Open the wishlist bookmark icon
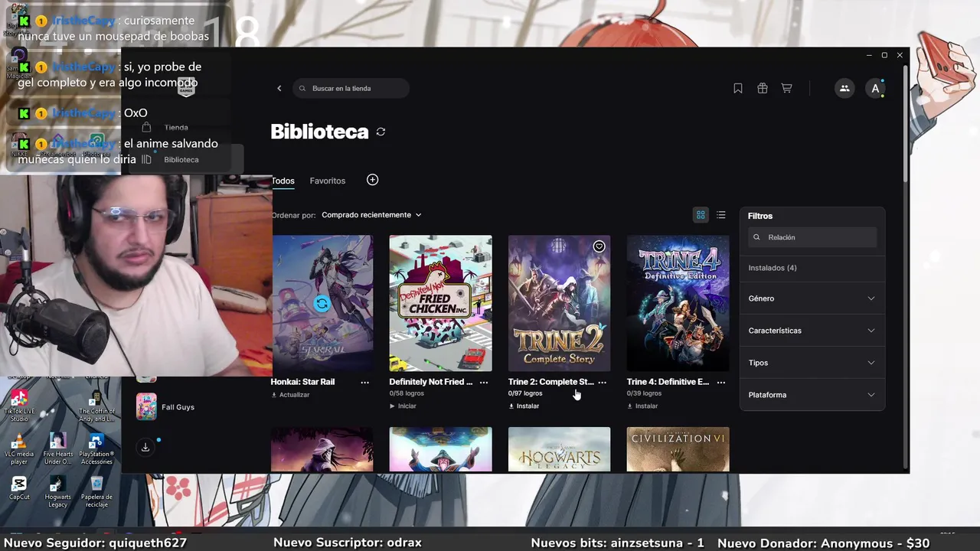980x551 pixels. pyautogui.click(x=738, y=88)
